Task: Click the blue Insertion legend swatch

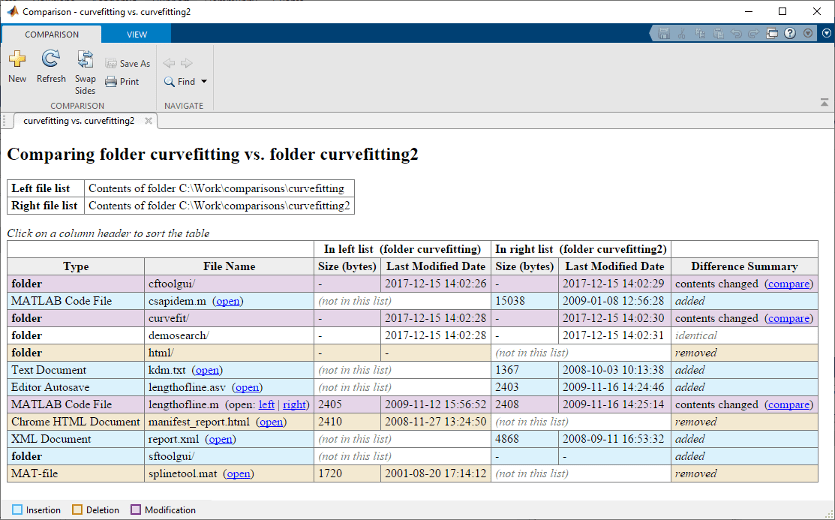Action: point(17,510)
